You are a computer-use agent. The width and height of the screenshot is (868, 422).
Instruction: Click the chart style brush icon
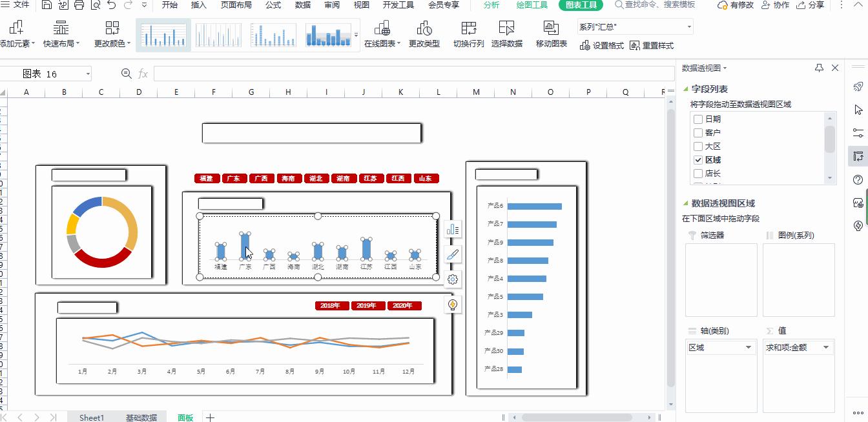[x=453, y=254]
